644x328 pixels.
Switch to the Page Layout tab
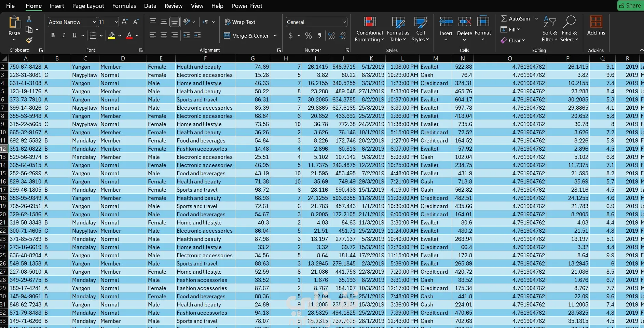tap(88, 6)
